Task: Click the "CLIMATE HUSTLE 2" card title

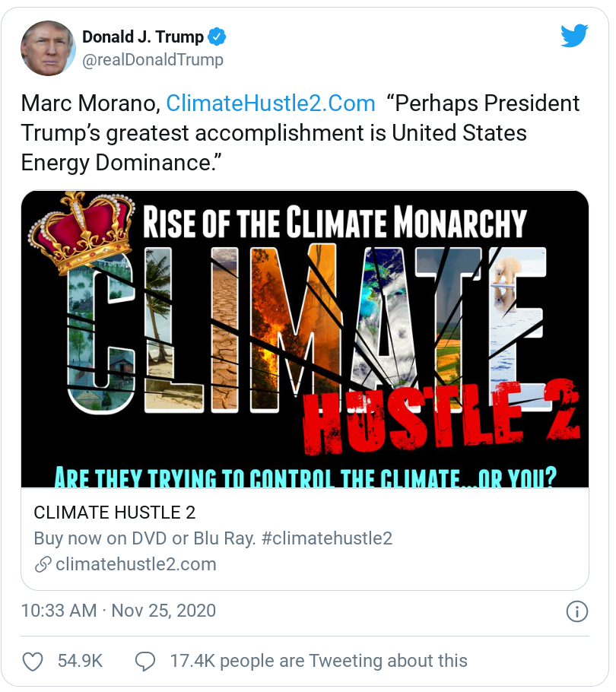Action: point(115,513)
